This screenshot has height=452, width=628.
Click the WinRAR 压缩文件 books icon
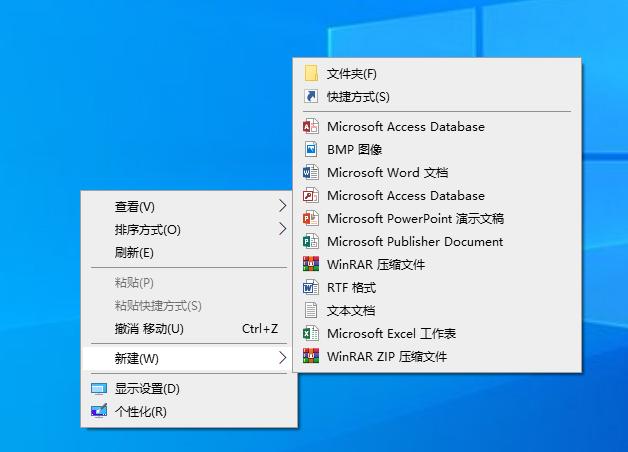pyautogui.click(x=311, y=264)
